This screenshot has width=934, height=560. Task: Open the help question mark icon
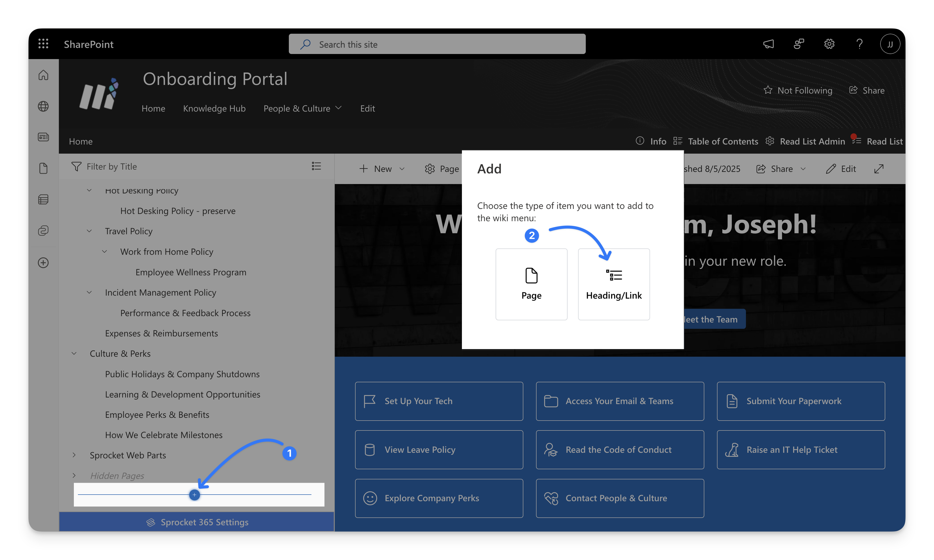(x=859, y=44)
